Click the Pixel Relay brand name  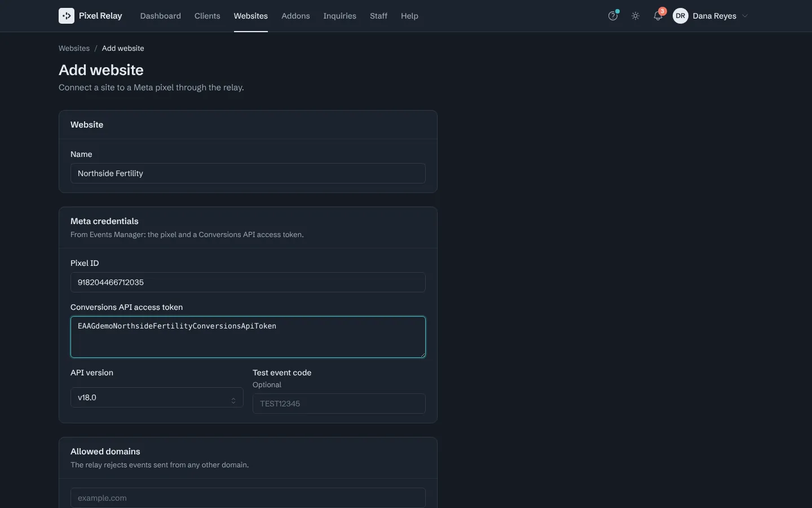(x=100, y=16)
